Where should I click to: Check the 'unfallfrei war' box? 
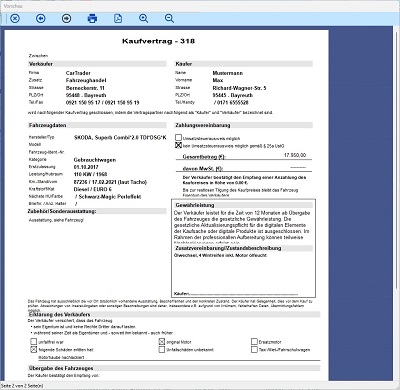33,341
